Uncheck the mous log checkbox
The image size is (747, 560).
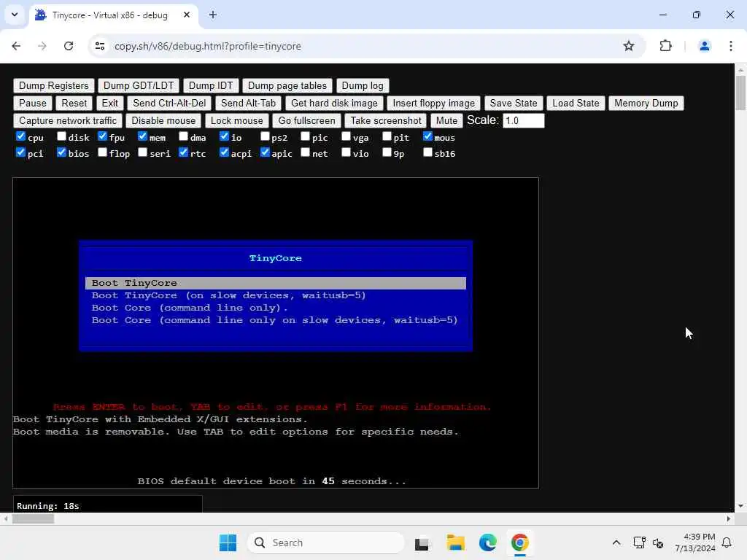click(427, 136)
